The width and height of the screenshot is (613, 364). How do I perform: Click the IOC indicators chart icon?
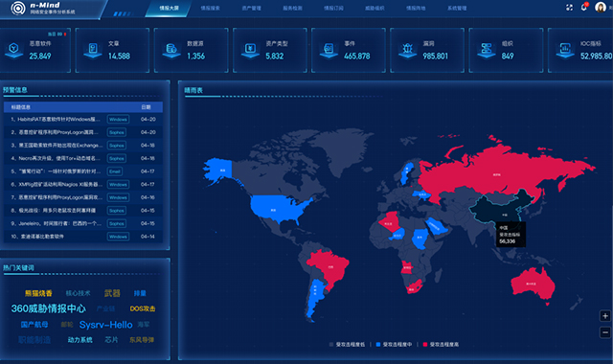pos(565,50)
